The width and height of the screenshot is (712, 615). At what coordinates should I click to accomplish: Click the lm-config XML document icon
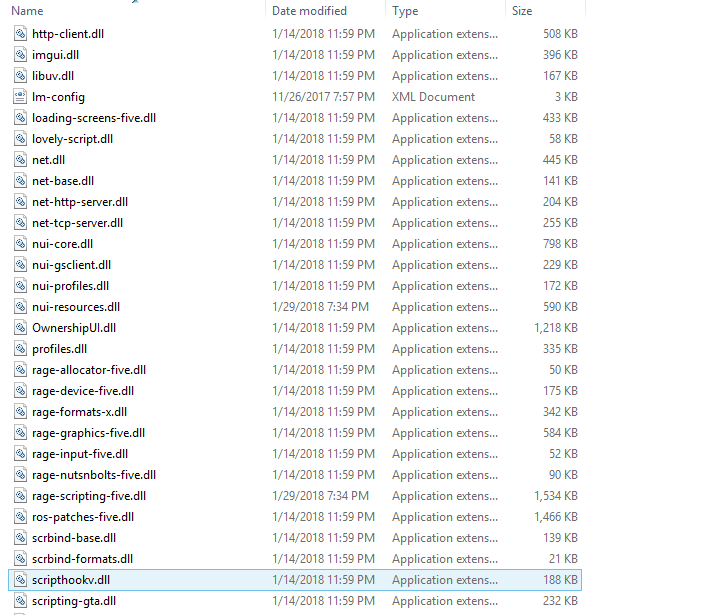(20, 97)
